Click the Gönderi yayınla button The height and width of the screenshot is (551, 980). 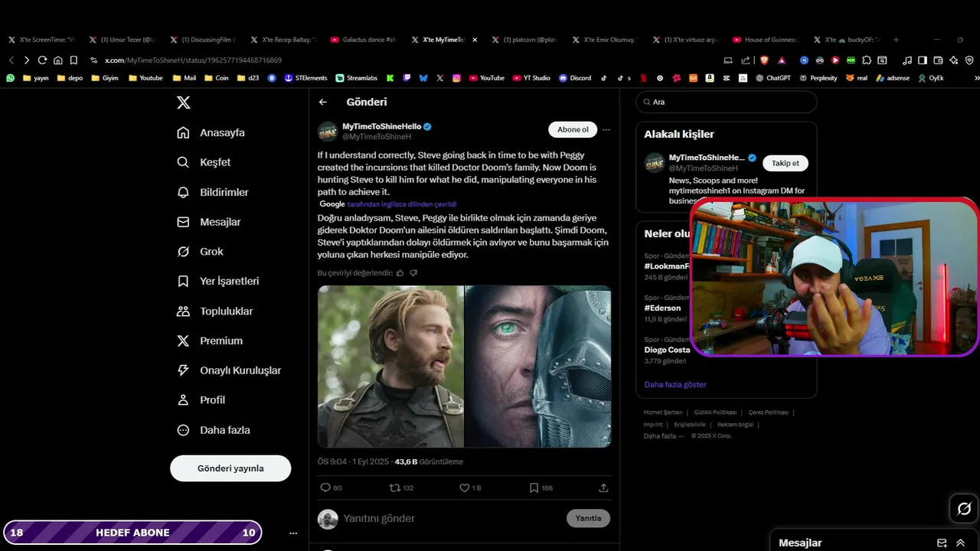[230, 468]
